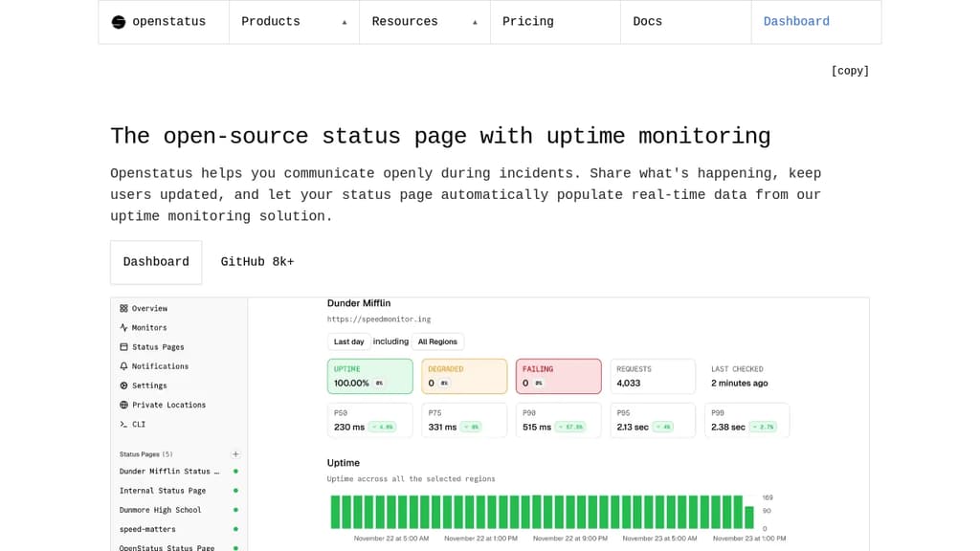Viewport: 980px width, 551px height.
Task: Select the FAILING status filter card
Action: [558, 376]
